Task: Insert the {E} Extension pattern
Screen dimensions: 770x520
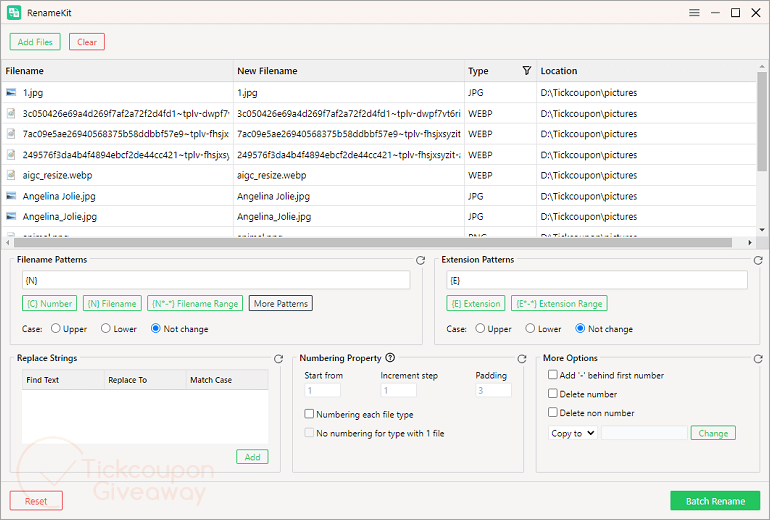Action: (476, 303)
